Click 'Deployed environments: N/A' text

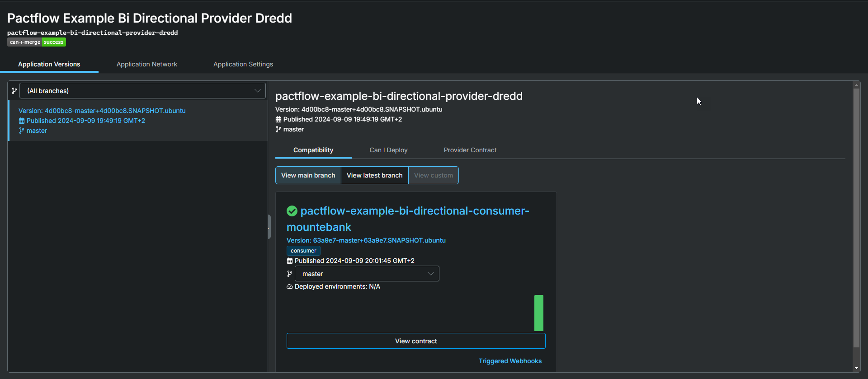(337, 286)
